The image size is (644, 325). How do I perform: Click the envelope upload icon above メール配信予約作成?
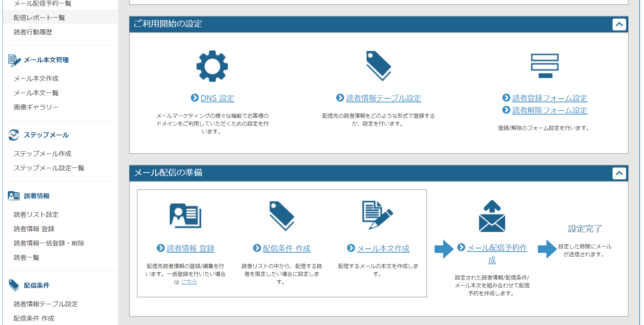(x=492, y=216)
